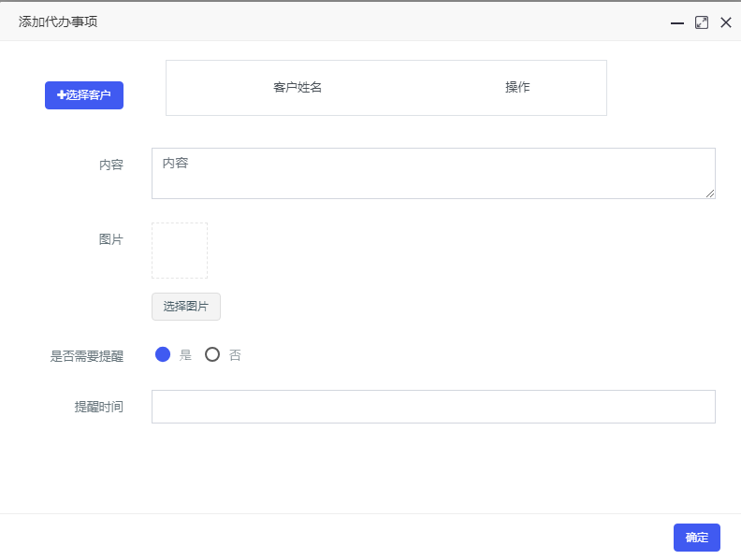Click the 操作 column header
Viewport: 741px width, 560px height.
tap(517, 87)
